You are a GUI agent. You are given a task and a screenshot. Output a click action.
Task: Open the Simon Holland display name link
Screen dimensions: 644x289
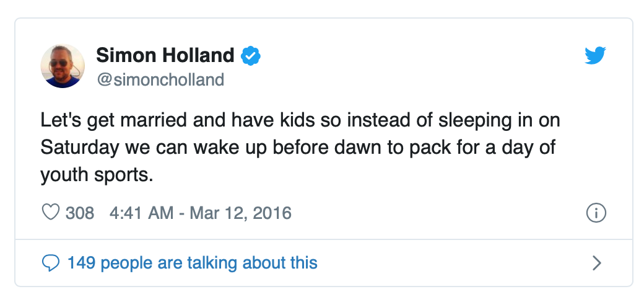click(x=165, y=56)
